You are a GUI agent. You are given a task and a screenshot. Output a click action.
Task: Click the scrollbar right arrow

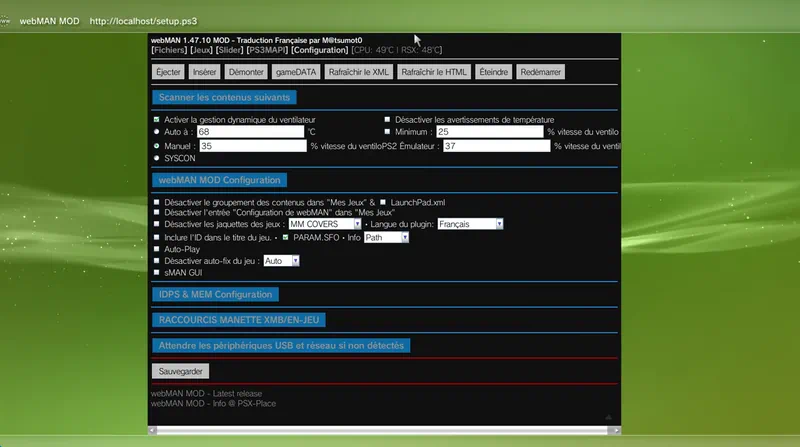[x=616, y=431]
